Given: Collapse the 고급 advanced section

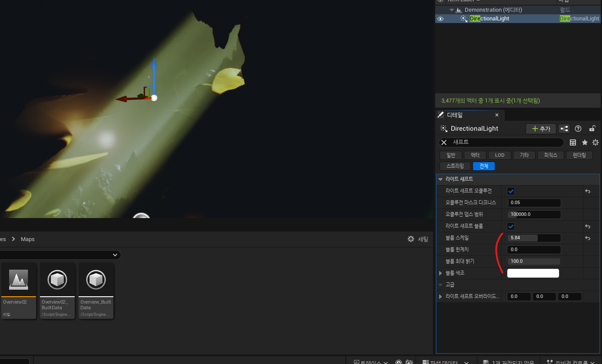Looking at the screenshot, I should [x=440, y=285].
